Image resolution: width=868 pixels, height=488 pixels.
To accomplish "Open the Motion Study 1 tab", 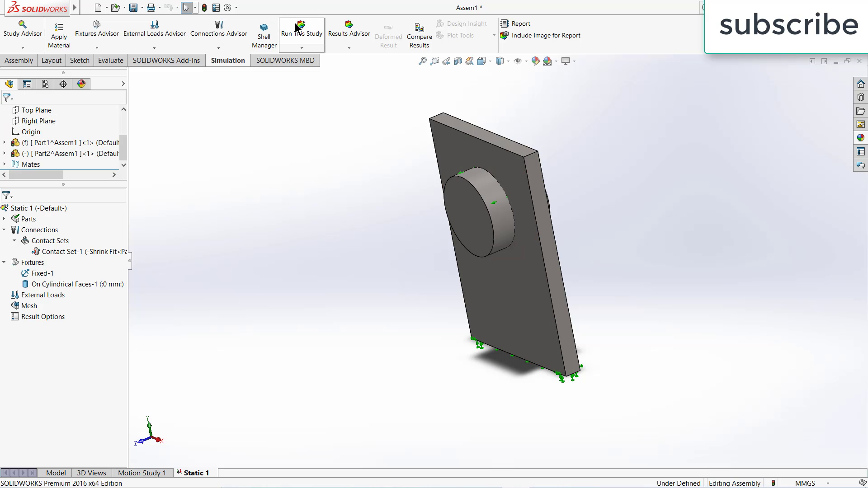I will click(x=142, y=472).
